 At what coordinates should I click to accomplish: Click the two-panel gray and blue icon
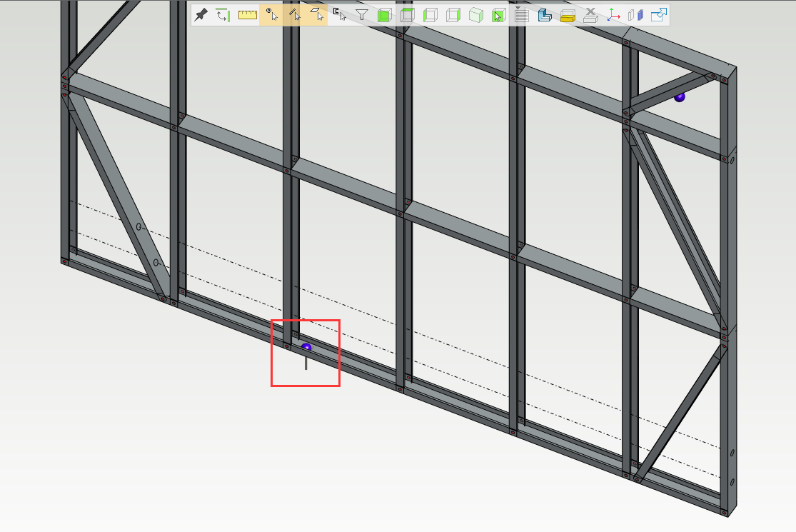635,15
